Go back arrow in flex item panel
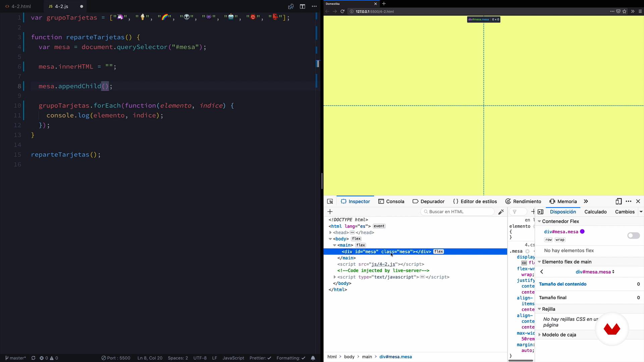The image size is (644, 362). coord(542,272)
